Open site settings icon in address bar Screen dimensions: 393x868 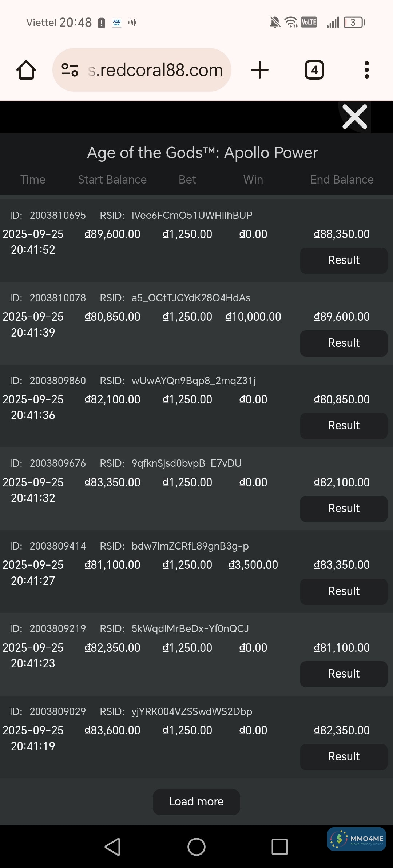click(70, 70)
